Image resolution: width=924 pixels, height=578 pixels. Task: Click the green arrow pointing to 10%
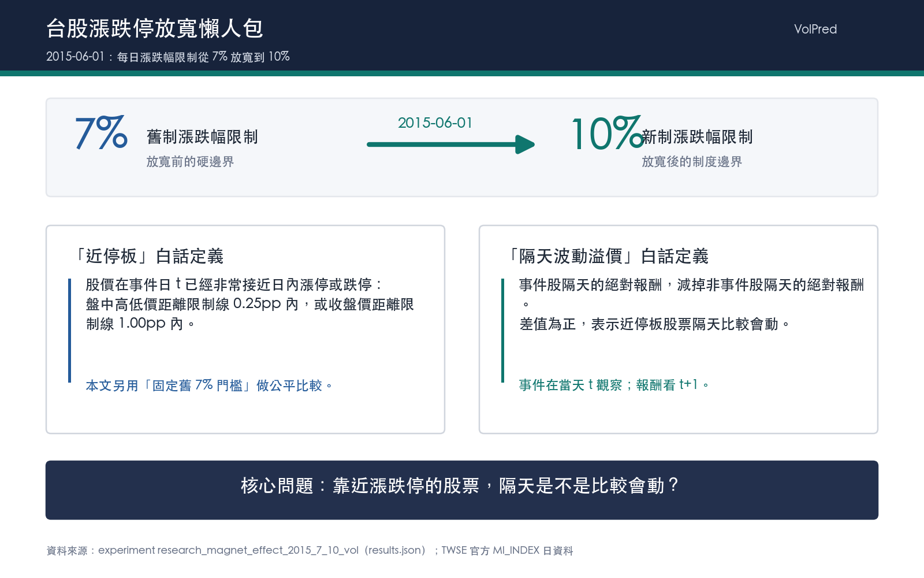[x=451, y=144]
